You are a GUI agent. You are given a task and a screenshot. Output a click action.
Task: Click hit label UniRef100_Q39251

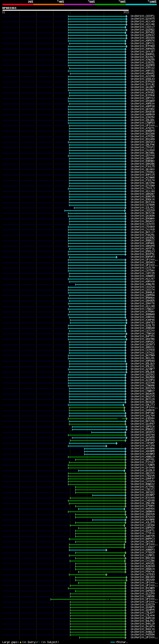coord(143,63)
